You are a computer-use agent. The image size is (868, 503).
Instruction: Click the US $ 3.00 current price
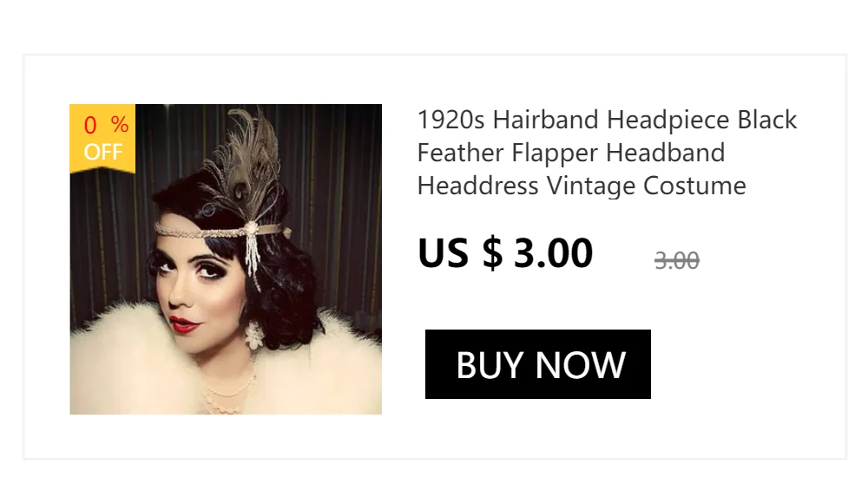point(505,253)
